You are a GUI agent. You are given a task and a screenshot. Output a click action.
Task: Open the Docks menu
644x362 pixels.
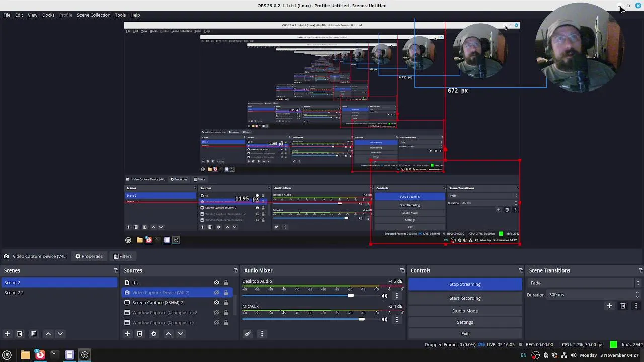48,15
